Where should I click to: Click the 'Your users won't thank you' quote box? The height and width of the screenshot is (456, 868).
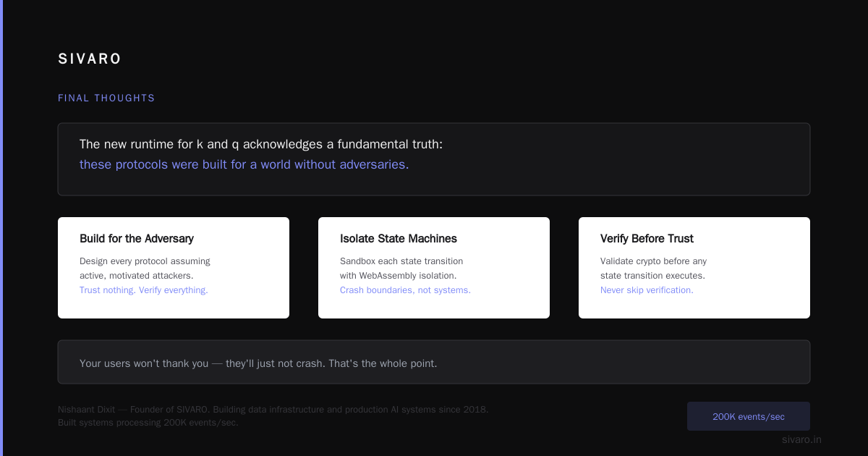coord(434,362)
